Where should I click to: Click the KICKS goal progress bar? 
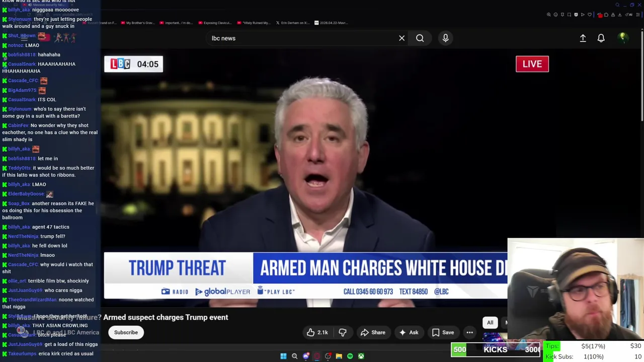496,349
